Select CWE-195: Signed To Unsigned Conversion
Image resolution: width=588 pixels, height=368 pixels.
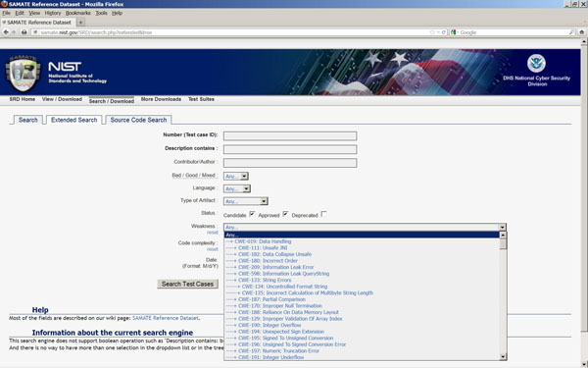(362, 338)
